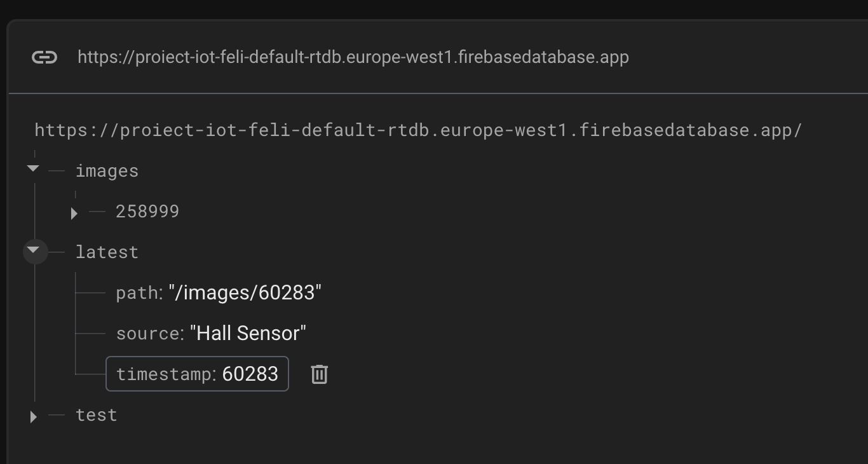The width and height of the screenshot is (868, 464).
Task: Click the "Hall Sensor" source value
Action: [248, 332]
